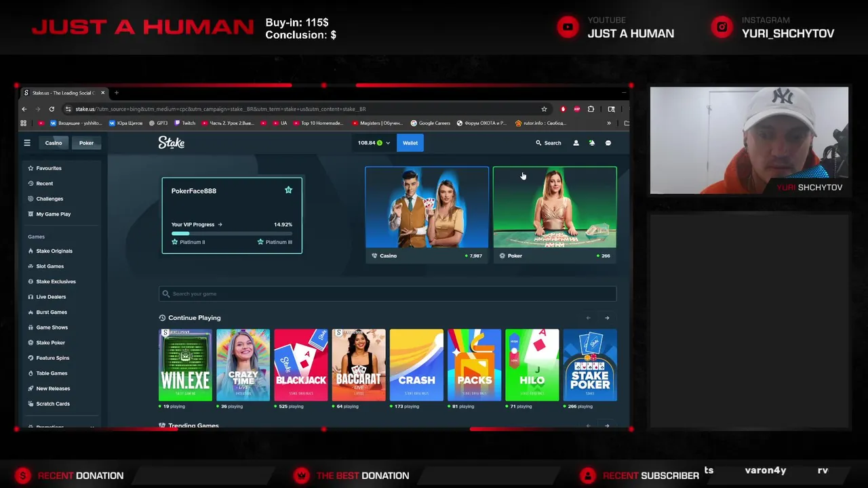Launch the Crash game
The image size is (868, 488).
(416, 365)
